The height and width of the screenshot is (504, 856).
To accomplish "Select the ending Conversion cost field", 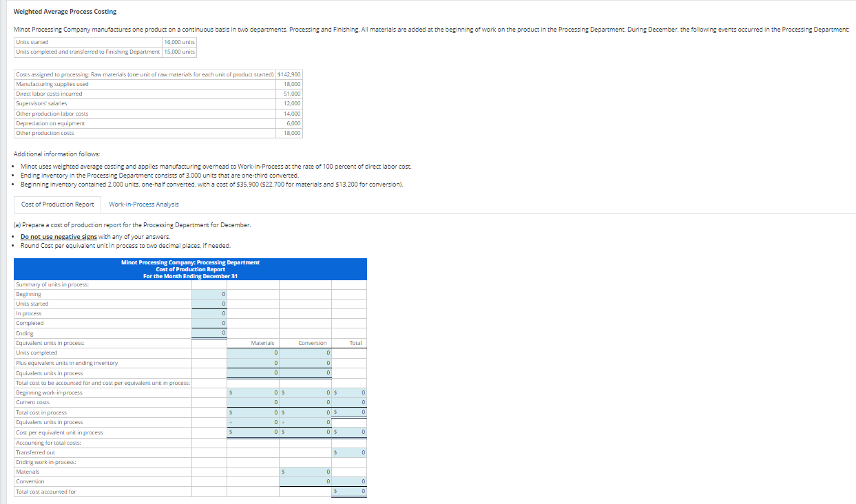I will pos(304,481).
